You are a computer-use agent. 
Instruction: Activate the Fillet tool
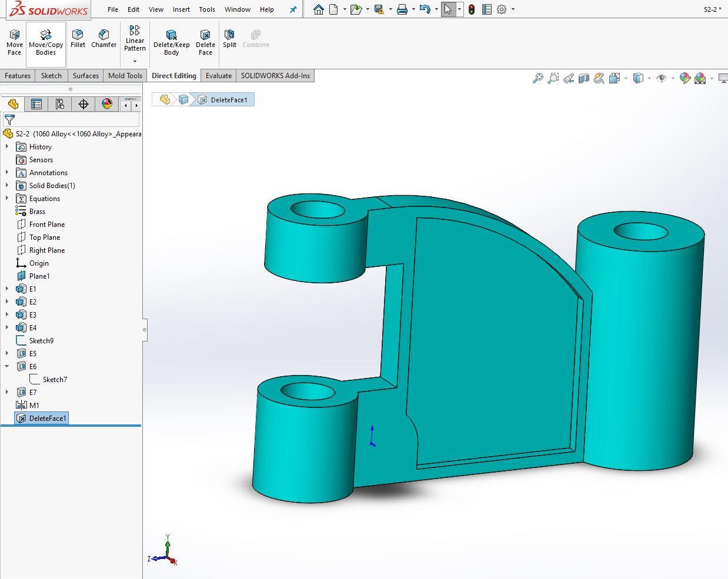[78, 38]
